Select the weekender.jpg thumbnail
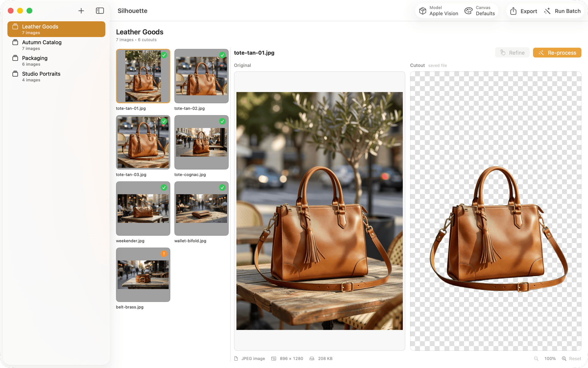 [x=143, y=208]
